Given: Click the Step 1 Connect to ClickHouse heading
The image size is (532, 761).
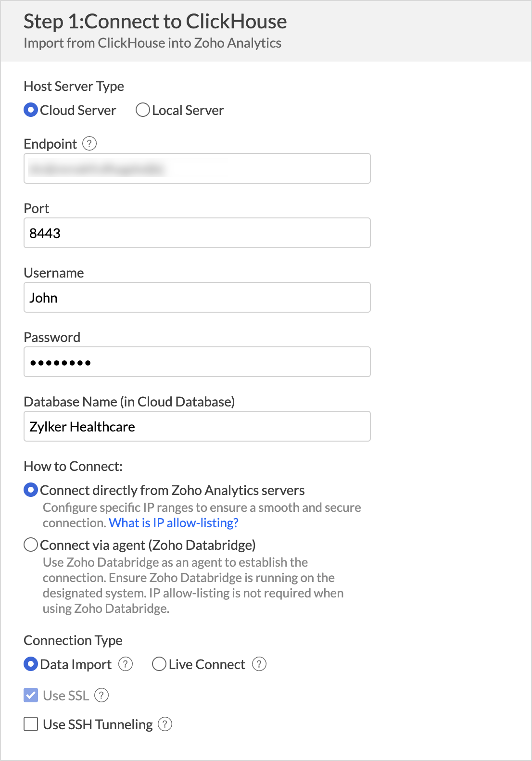Looking at the screenshot, I should [155, 22].
